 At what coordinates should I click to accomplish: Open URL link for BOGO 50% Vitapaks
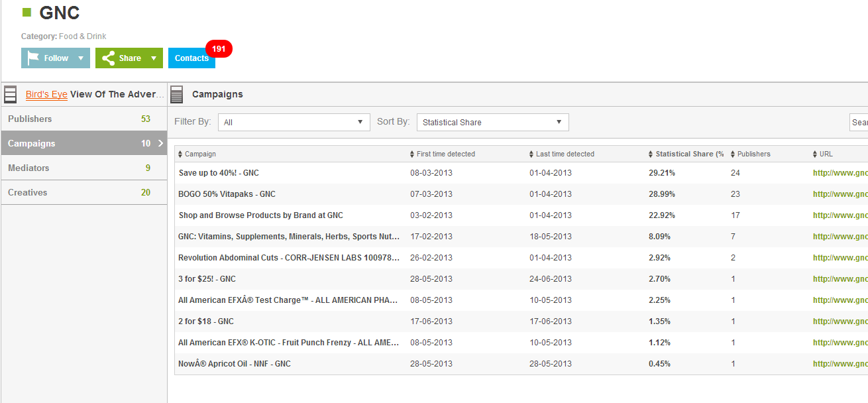(840, 194)
